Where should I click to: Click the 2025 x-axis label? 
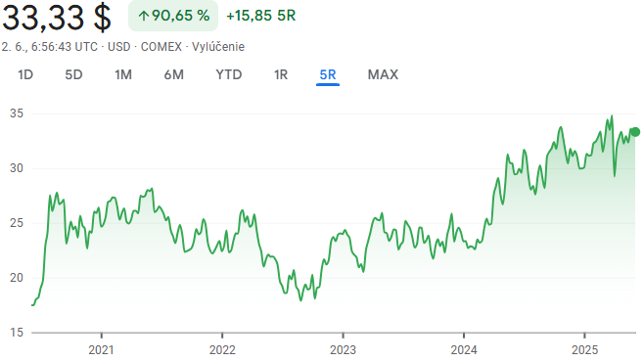(x=585, y=350)
